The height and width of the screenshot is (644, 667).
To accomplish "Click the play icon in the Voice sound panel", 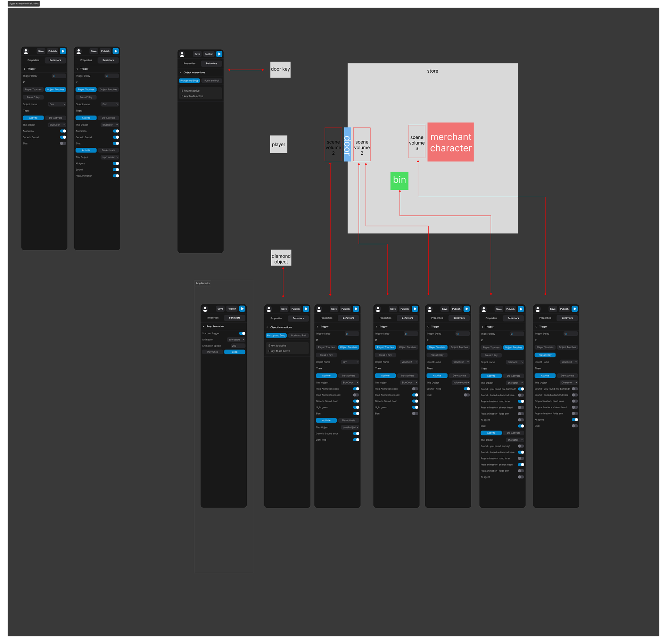I will pos(467,309).
